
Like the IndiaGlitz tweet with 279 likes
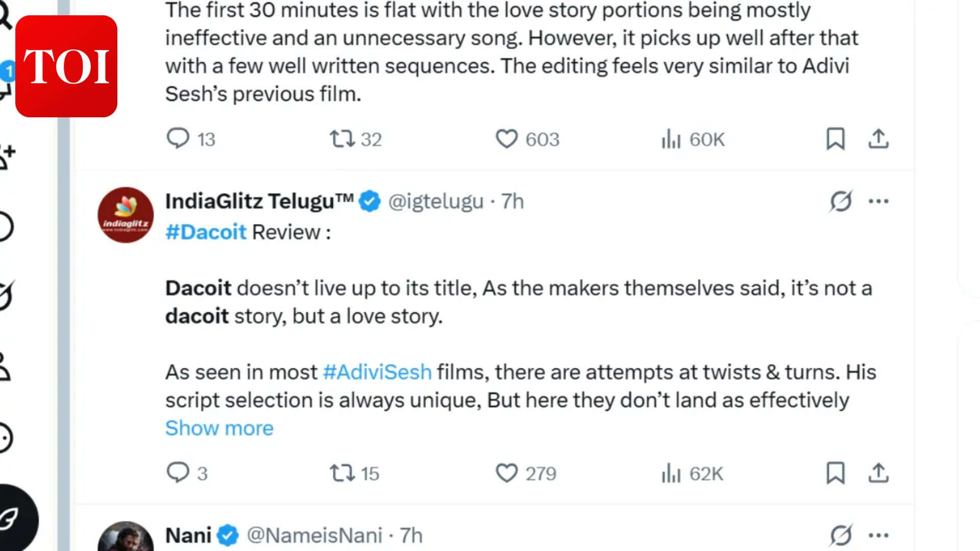pyautogui.click(x=506, y=472)
